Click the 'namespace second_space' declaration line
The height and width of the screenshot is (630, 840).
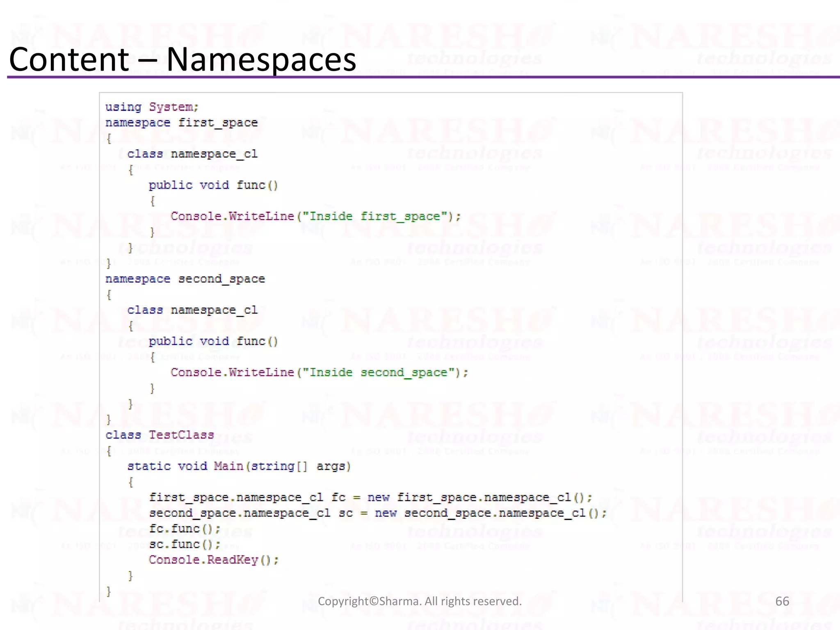pos(185,279)
